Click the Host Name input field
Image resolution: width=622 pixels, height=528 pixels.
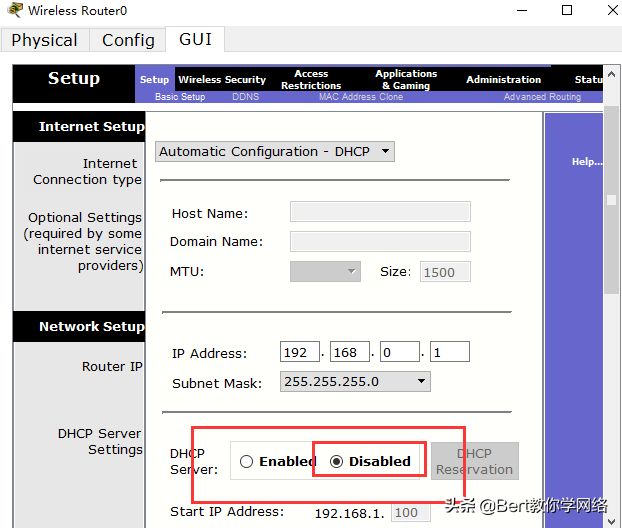coord(380,212)
